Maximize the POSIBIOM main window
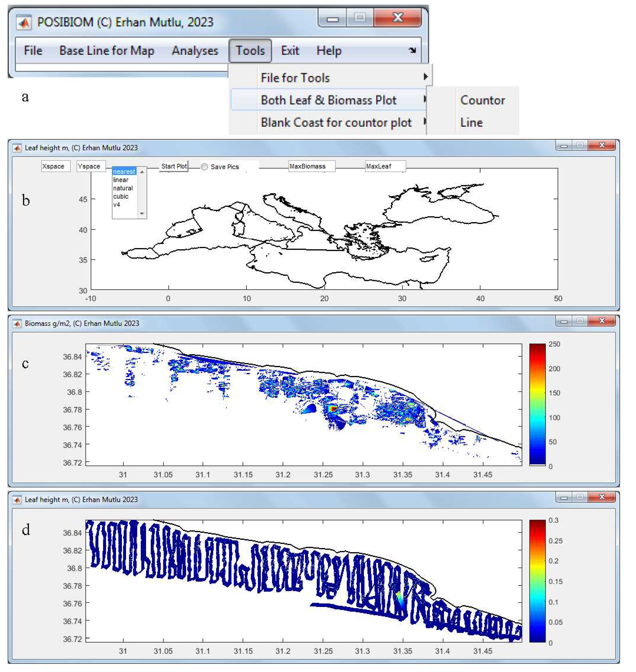The height and width of the screenshot is (672, 636). pyautogui.click(x=360, y=18)
